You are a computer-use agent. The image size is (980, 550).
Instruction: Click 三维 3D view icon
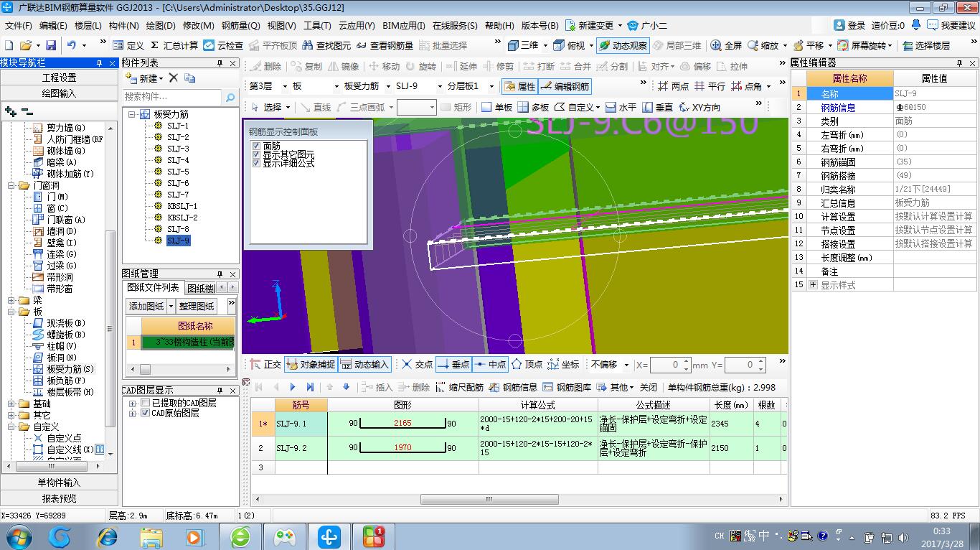[x=523, y=45]
